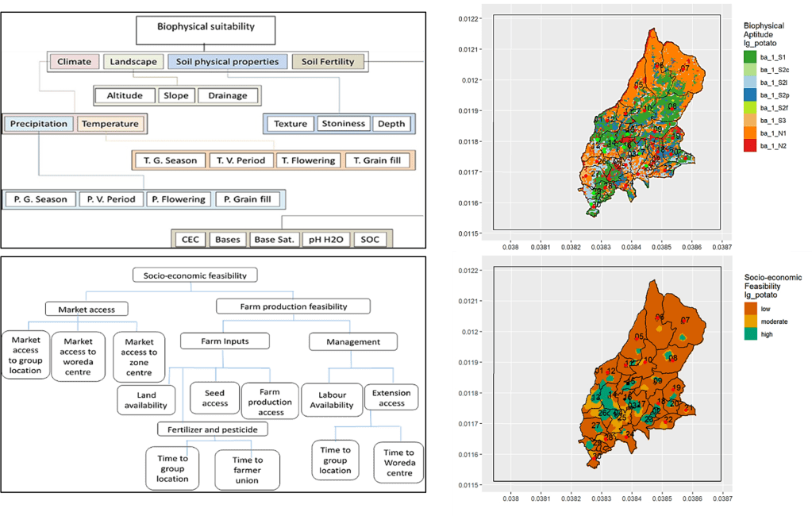Image resolution: width=812 pixels, height=516 pixels.
Task: Select the Soil physical properties box
Action: coord(227,61)
